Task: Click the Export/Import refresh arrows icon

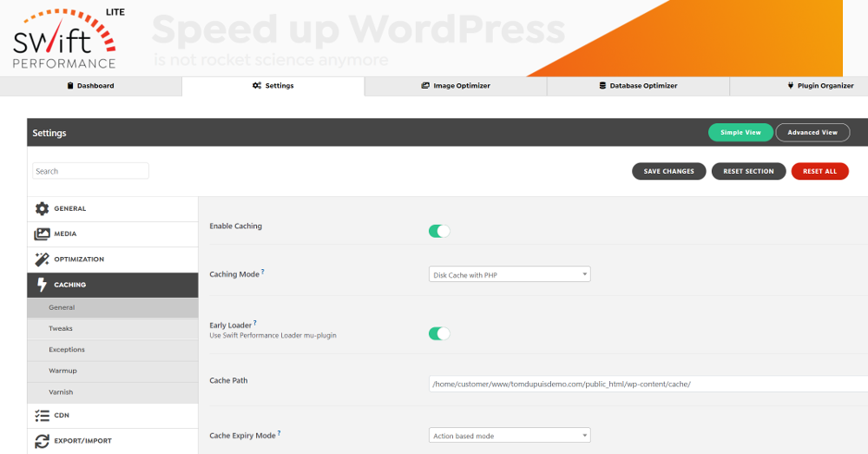Action: pyautogui.click(x=42, y=441)
